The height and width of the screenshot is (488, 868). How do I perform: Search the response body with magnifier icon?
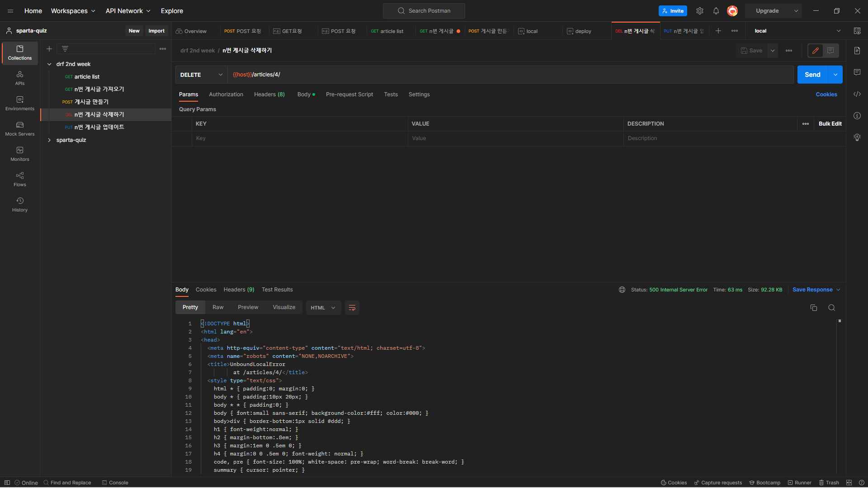click(x=831, y=308)
